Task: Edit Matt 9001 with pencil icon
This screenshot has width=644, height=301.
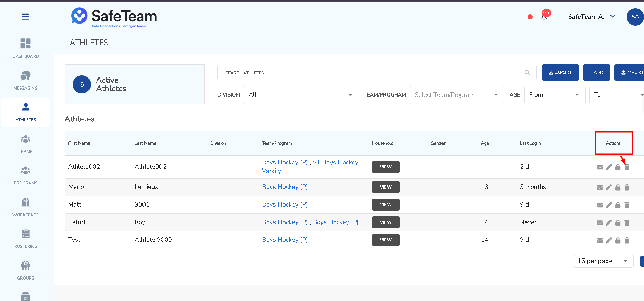Action: [609, 205]
